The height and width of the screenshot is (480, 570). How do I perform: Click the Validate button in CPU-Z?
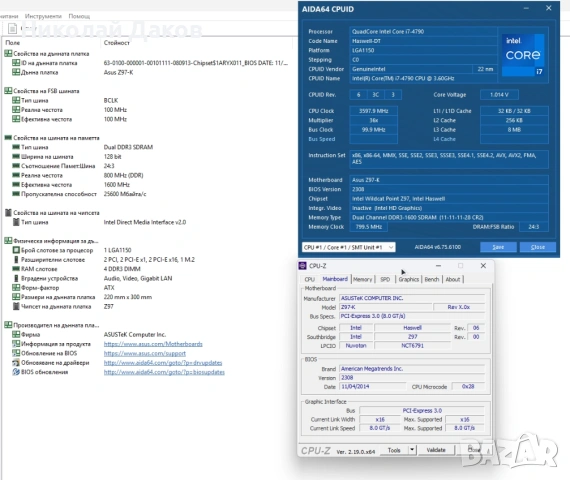coord(436,450)
